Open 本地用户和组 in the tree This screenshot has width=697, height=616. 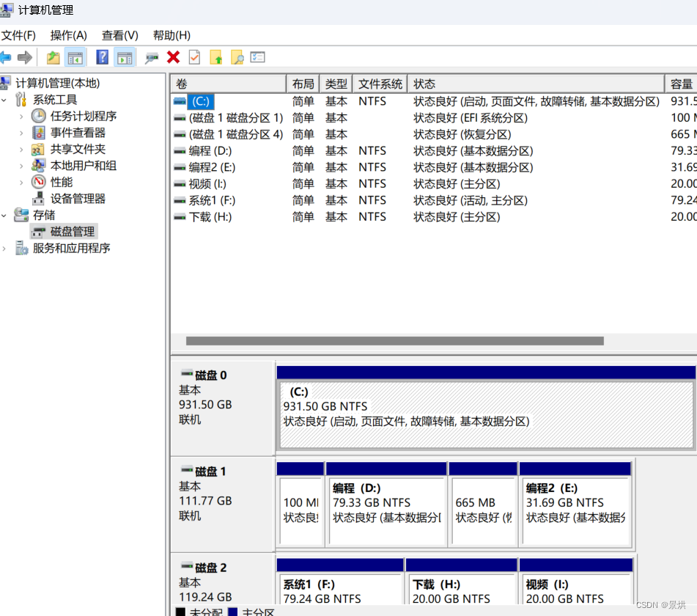(83, 166)
